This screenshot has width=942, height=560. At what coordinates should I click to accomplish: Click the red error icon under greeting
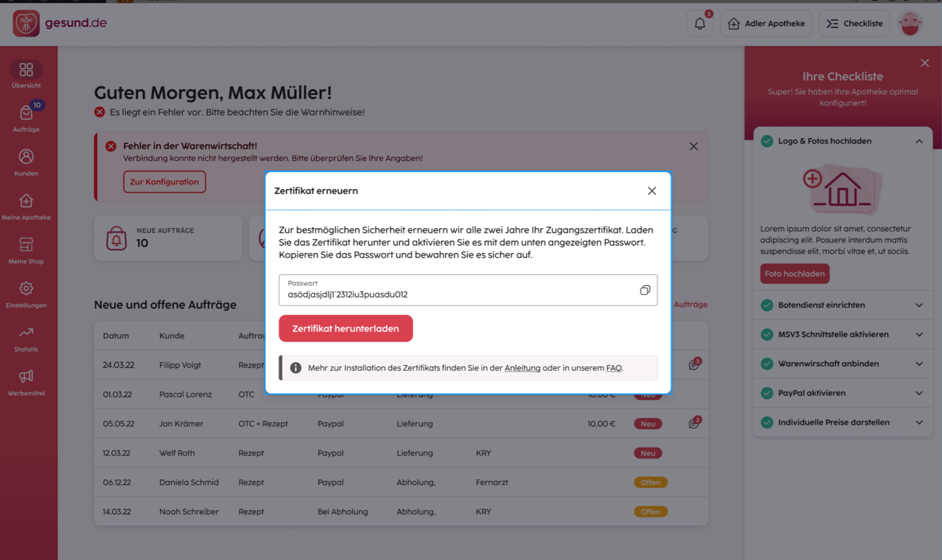point(100,112)
